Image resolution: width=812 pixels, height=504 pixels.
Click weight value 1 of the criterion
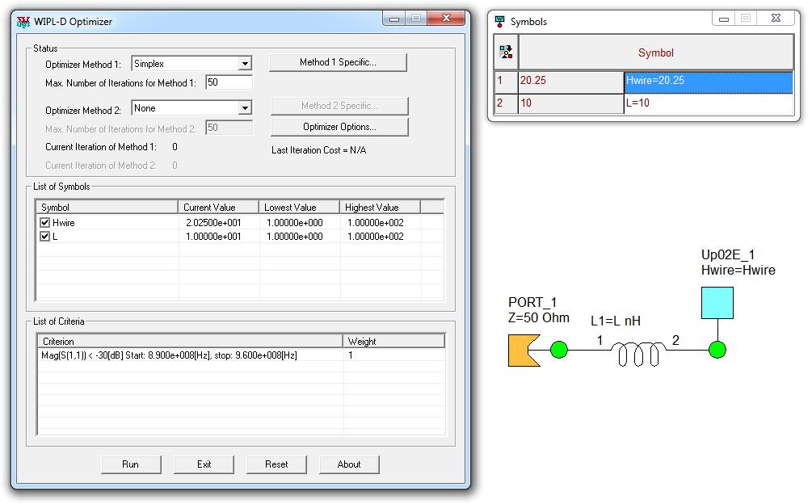(351, 355)
